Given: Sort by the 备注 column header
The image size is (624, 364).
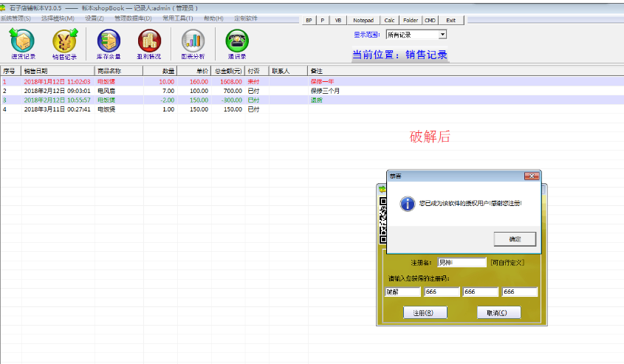Looking at the screenshot, I should click(x=466, y=71).
